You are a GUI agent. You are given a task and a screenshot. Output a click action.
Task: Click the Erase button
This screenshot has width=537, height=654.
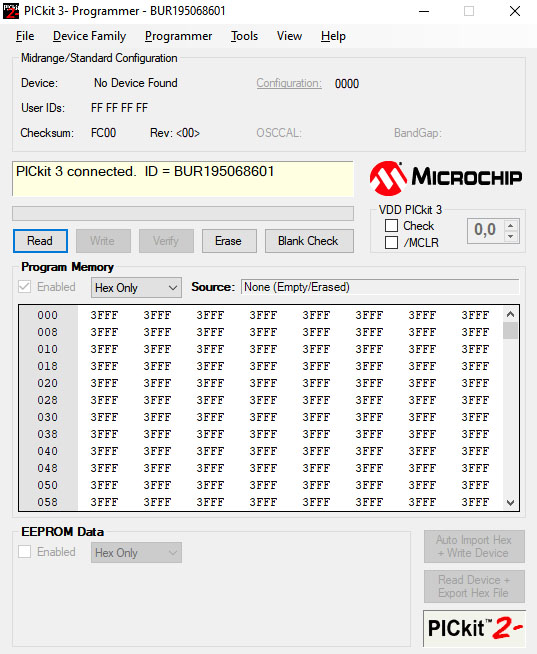(x=229, y=241)
